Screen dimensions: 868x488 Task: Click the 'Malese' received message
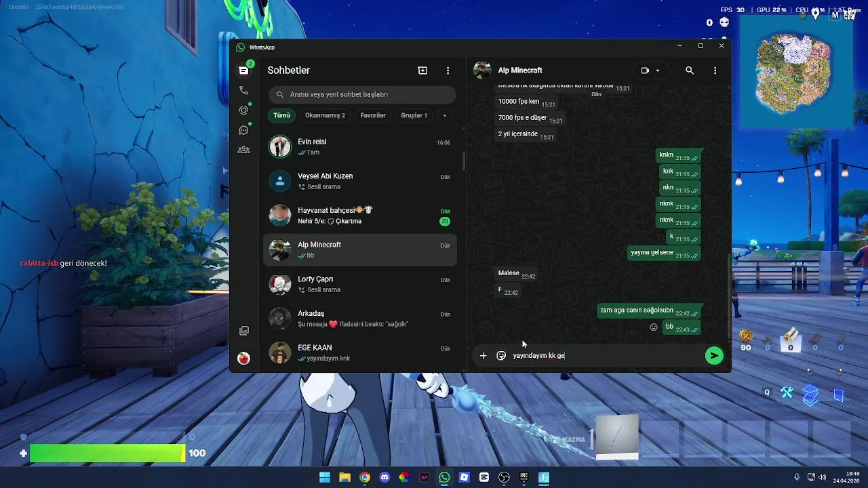pos(517,274)
